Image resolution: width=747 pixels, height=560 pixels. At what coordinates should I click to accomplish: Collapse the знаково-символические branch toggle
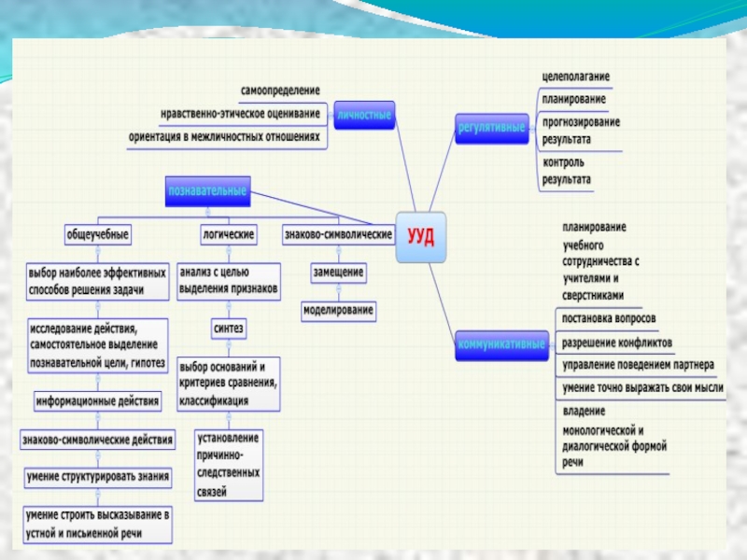(339, 250)
